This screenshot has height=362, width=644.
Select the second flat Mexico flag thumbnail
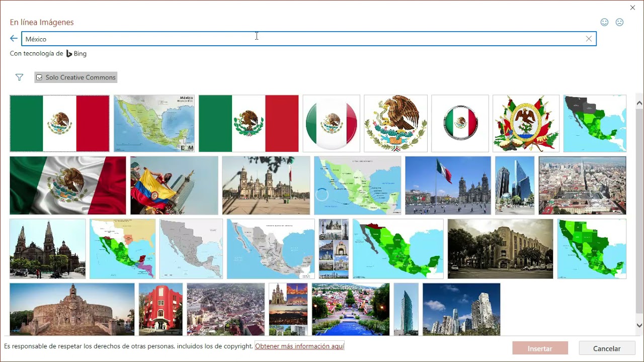point(249,123)
